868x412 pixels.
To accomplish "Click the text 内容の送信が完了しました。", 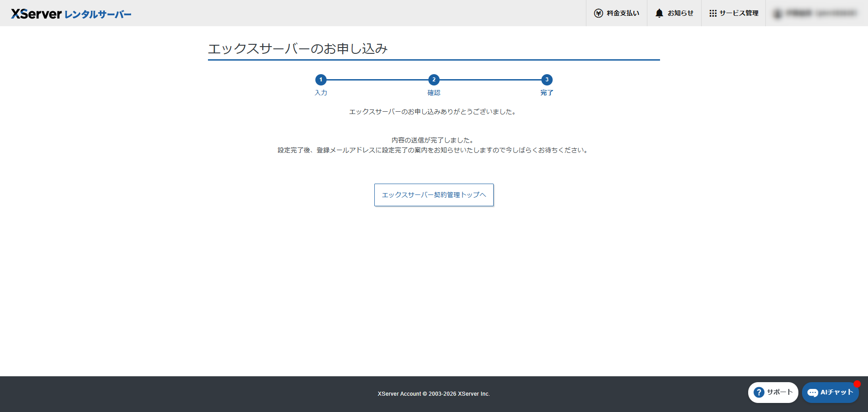I will 433,140.
